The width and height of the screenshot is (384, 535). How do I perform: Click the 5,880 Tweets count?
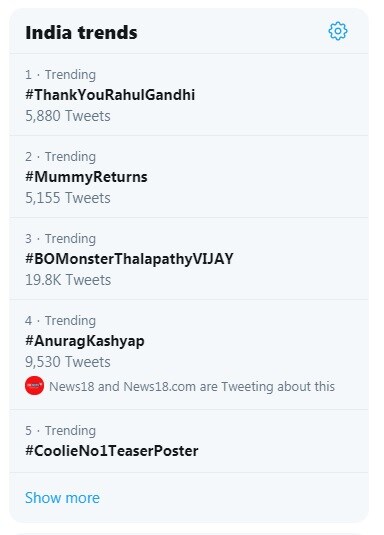68,116
